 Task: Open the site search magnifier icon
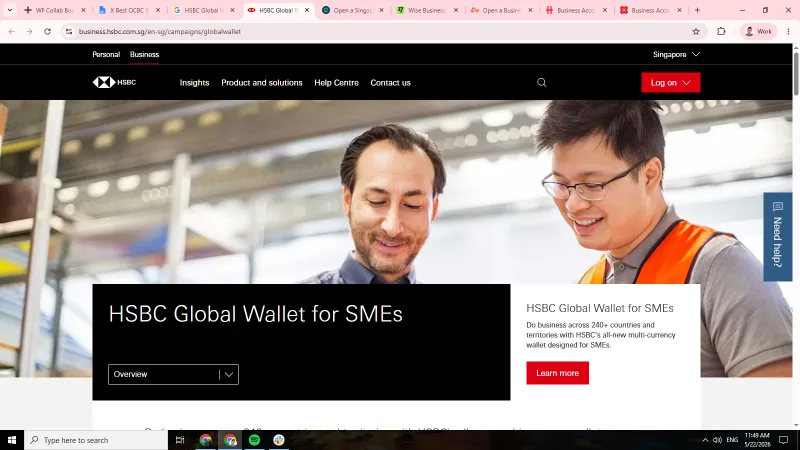541,82
